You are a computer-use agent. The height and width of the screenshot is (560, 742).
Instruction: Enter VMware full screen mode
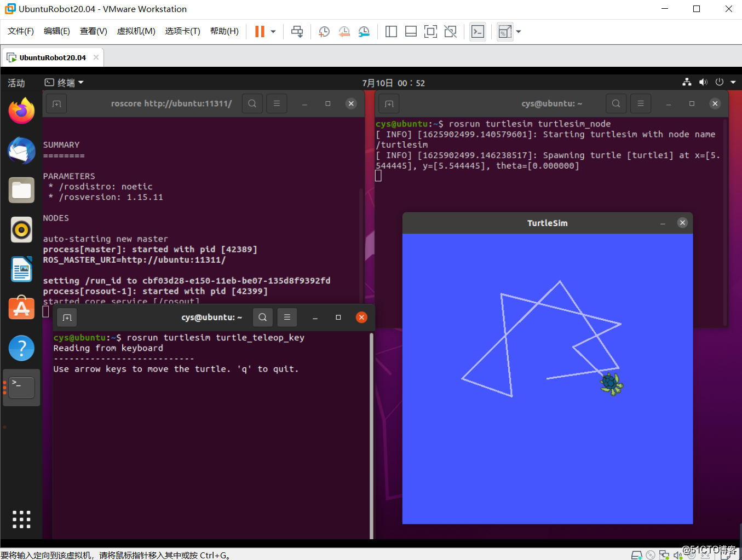[x=430, y=32]
